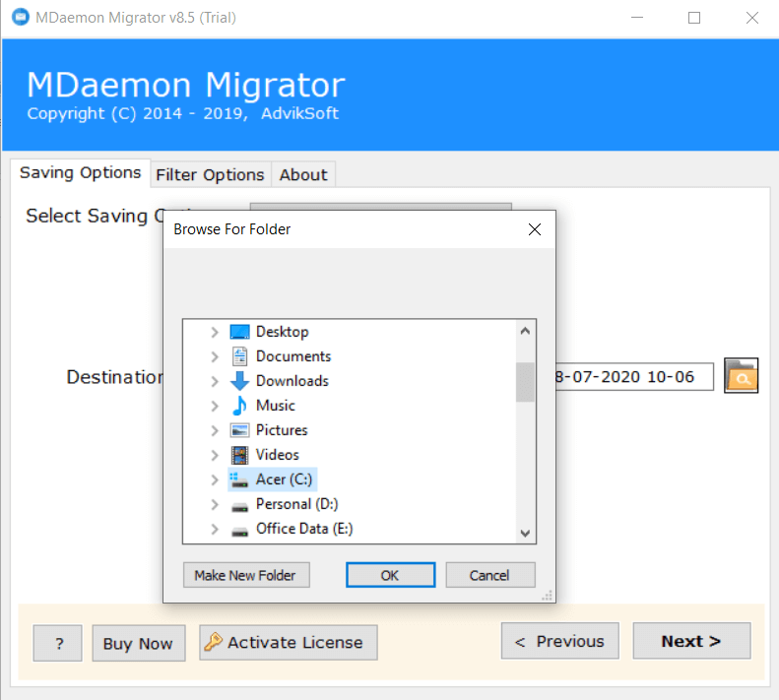Open the Filter Options tab

210,175
